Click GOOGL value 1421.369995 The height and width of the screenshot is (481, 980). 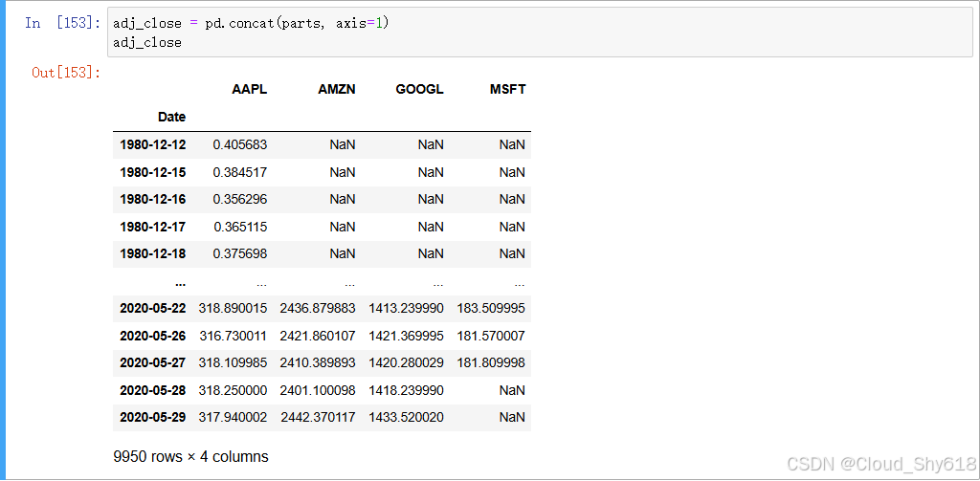(406, 336)
